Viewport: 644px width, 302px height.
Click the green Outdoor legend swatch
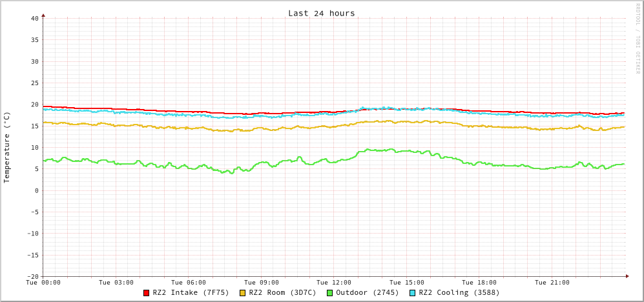[329, 293]
